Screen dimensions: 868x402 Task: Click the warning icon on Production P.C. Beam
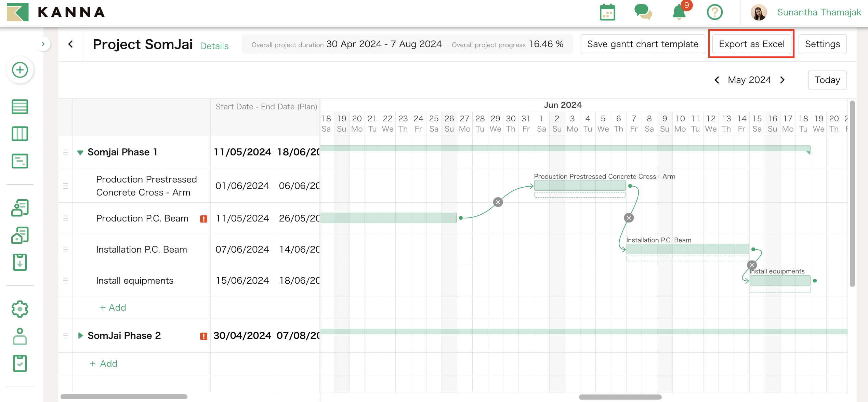click(x=203, y=218)
